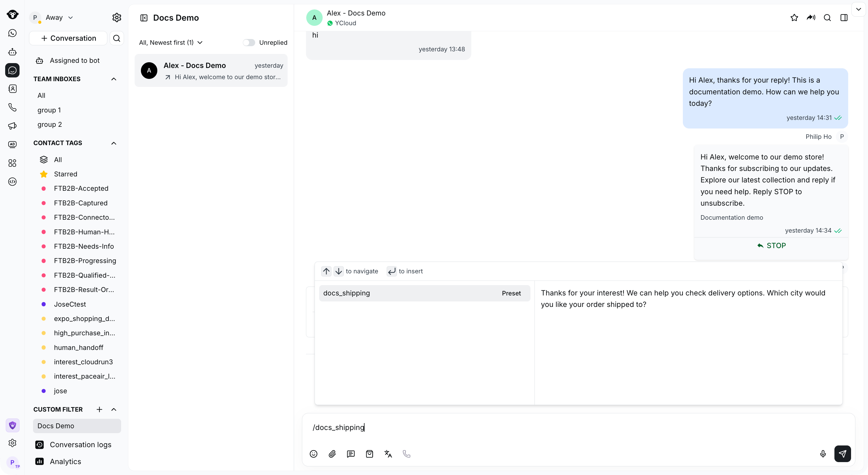The height and width of the screenshot is (475, 868).
Task: Send the message
Action: tap(842, 454)
